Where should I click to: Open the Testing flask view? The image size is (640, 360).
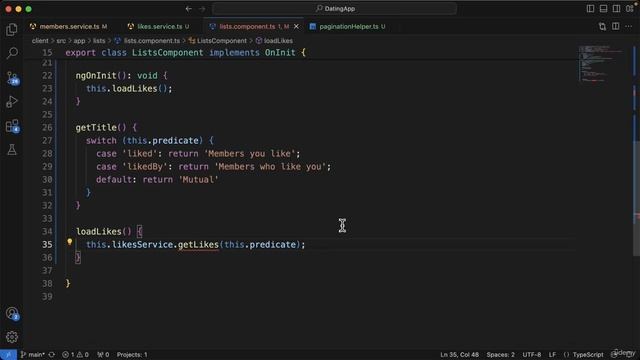coord(12,150)
